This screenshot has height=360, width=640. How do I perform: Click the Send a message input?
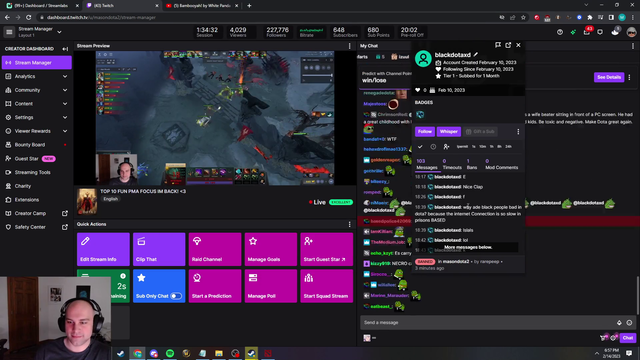[x=488, y=322]
